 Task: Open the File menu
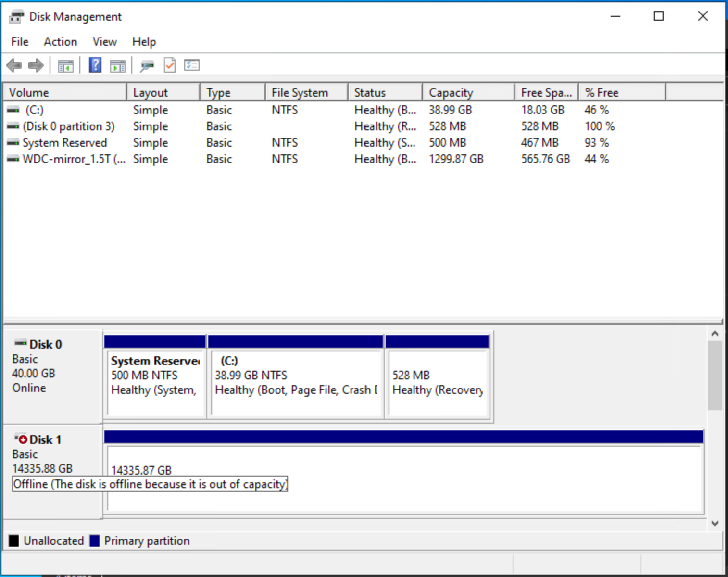pyautogui.click(x=20, y=42)
